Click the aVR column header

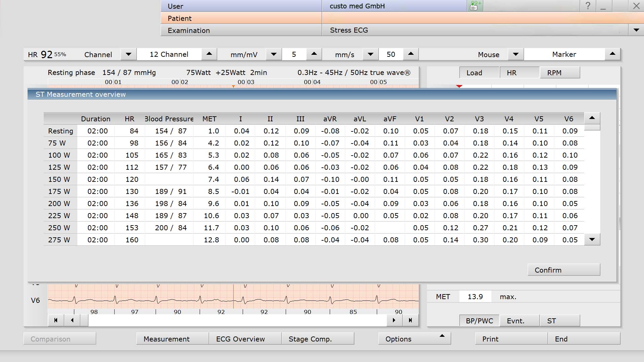pyautogui.click(x=330, y=119)
